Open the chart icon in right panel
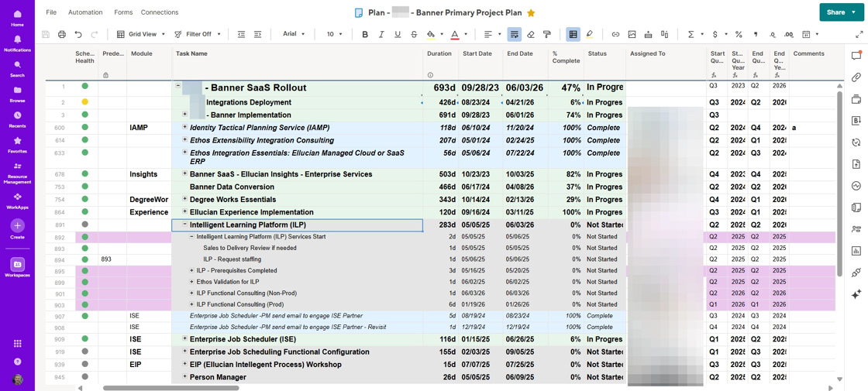 tap(856, 251)
